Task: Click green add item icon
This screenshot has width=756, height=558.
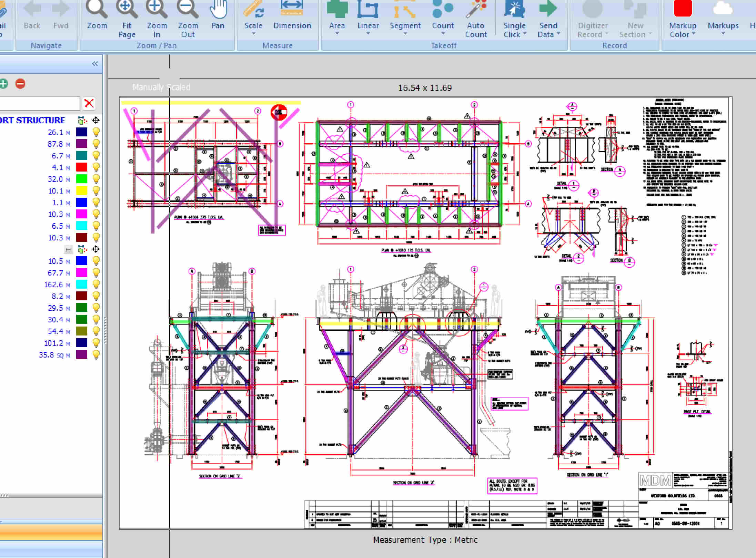Action: 3,84
